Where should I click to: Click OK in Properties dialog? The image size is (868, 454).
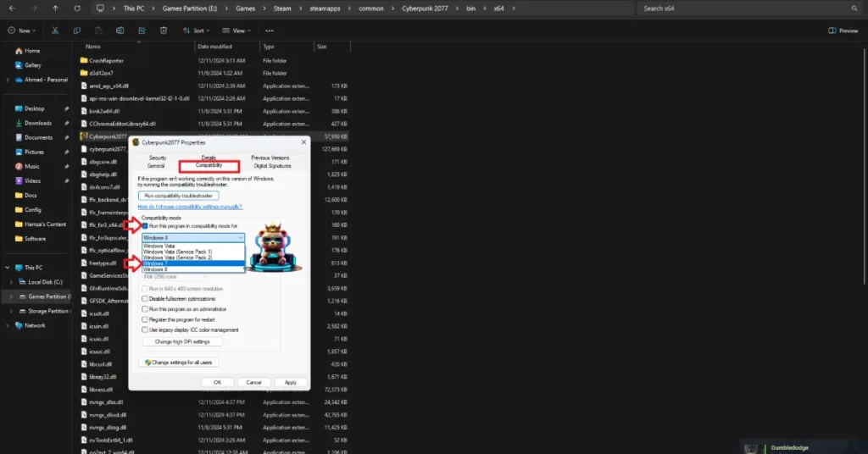218,383
